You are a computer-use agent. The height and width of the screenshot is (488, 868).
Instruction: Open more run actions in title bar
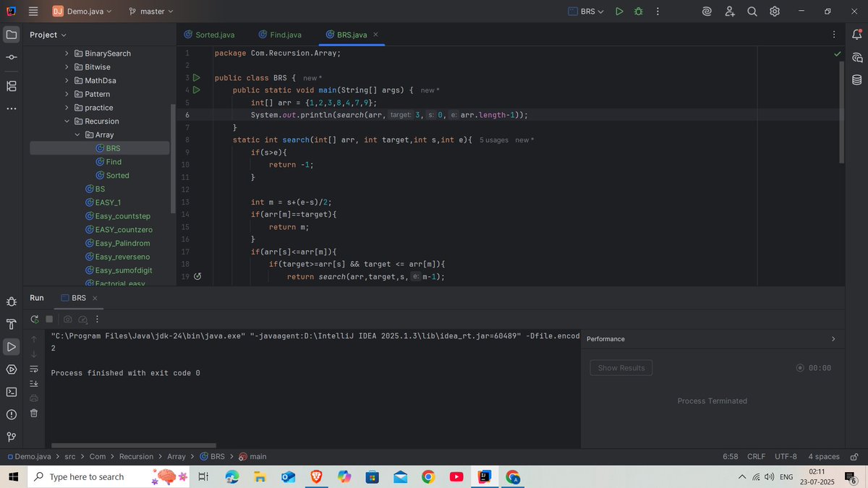point(658,11)
